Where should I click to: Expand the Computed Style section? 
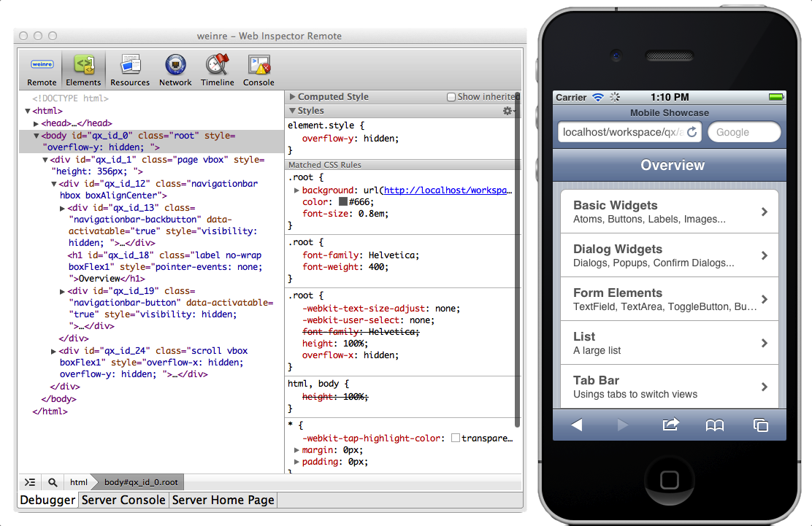pyautogui.click(x=293, y=97)
